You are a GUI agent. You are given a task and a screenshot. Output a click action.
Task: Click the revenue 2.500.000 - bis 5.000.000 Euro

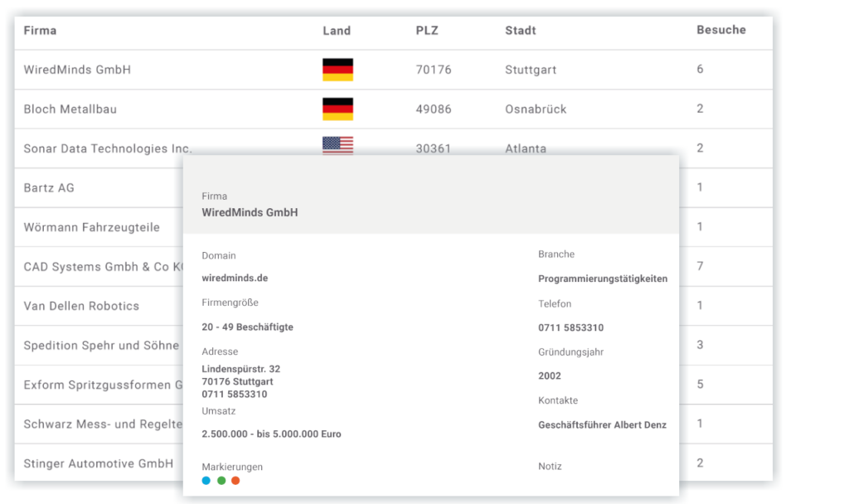coord(271,434)
